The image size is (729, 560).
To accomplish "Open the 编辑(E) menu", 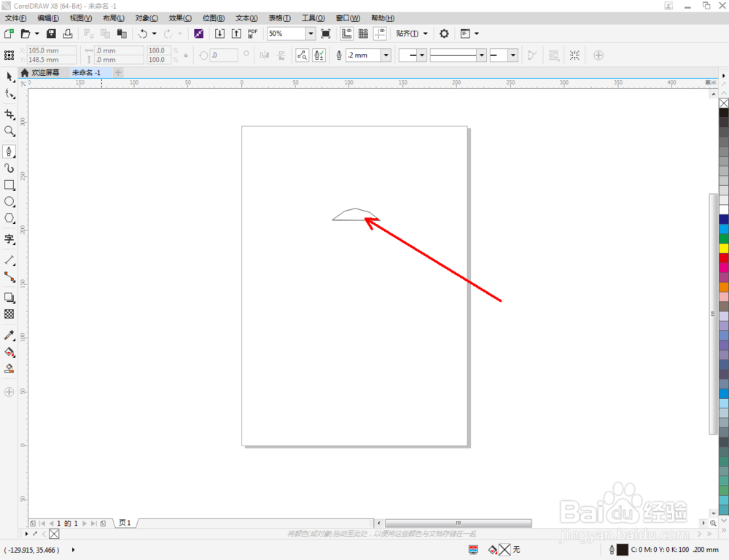I will tap(48, 18).
